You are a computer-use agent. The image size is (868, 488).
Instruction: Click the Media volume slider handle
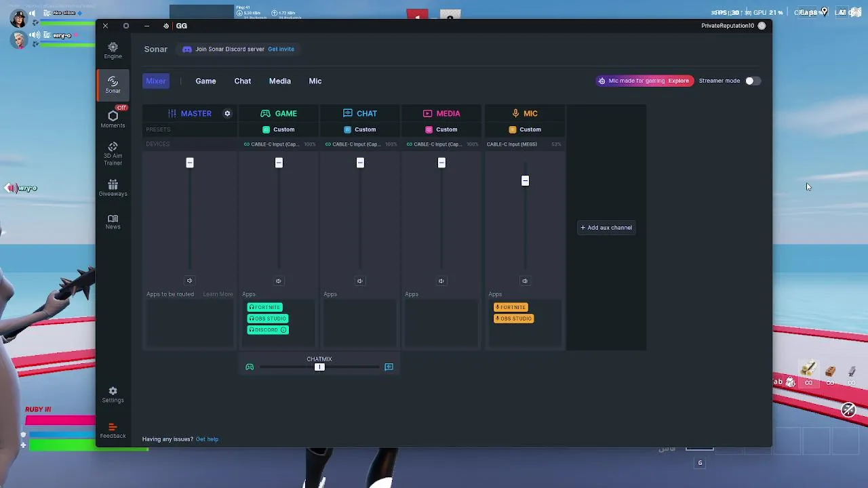click(441, 163)
